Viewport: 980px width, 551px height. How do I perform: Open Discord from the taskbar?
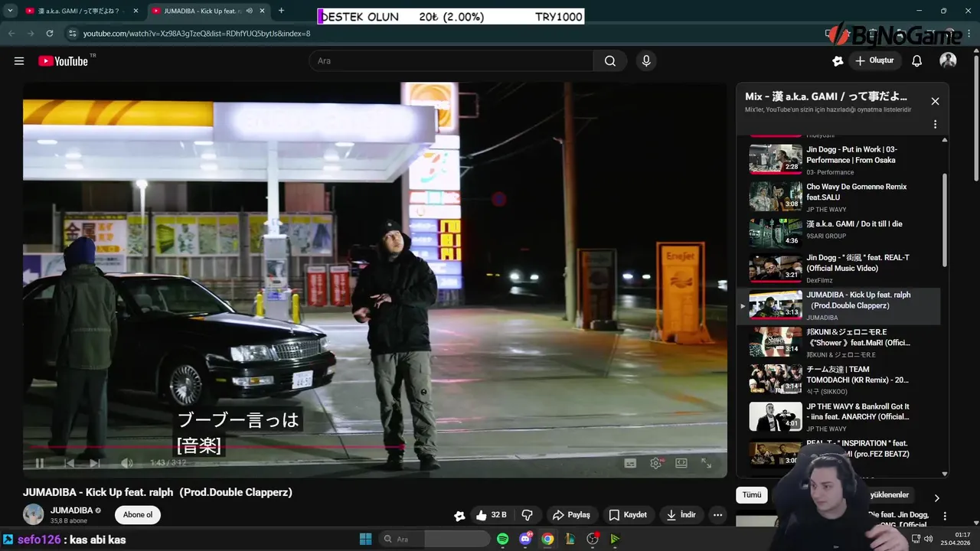tap(525, 540)
